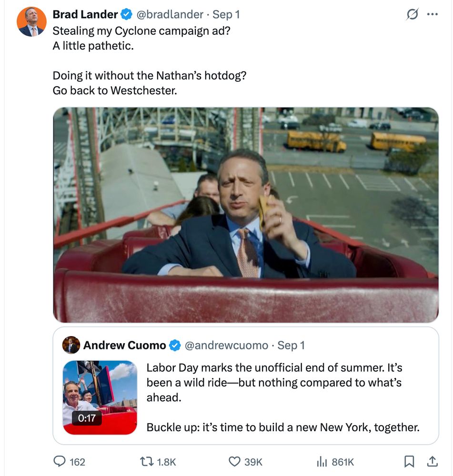The width and height of the screenshot is (453, 476).
Task: Open @bradlander's profile via his handle
Action: 169,14
